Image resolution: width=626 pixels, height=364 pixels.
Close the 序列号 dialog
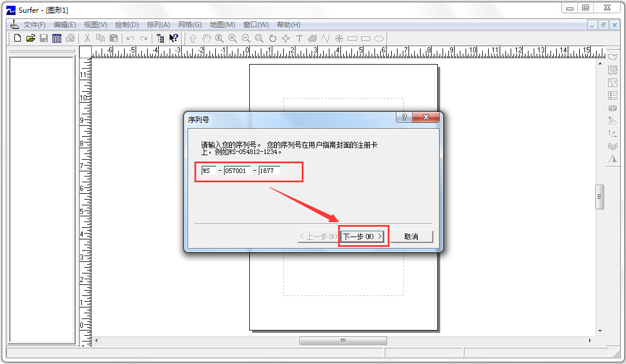(x=426, y=117)
